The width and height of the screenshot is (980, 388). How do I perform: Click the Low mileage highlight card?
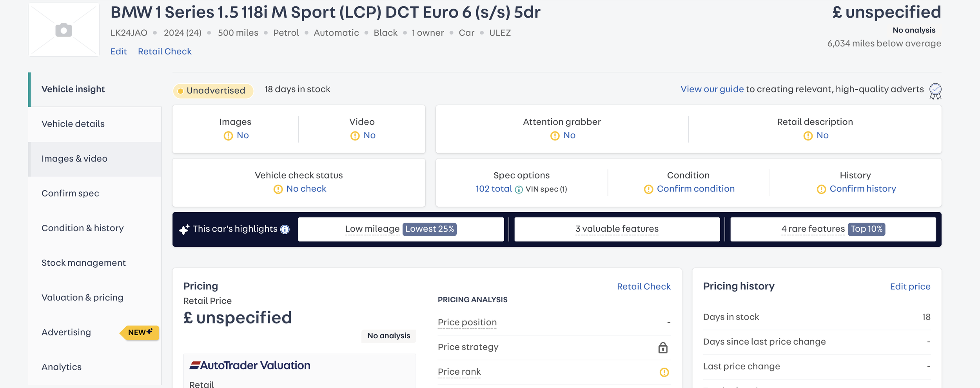(x=401, y=229)
